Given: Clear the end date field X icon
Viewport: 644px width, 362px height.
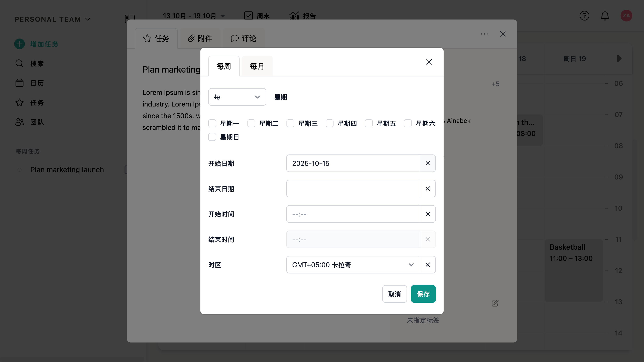Looking at the screenshot, I should 428,189.
